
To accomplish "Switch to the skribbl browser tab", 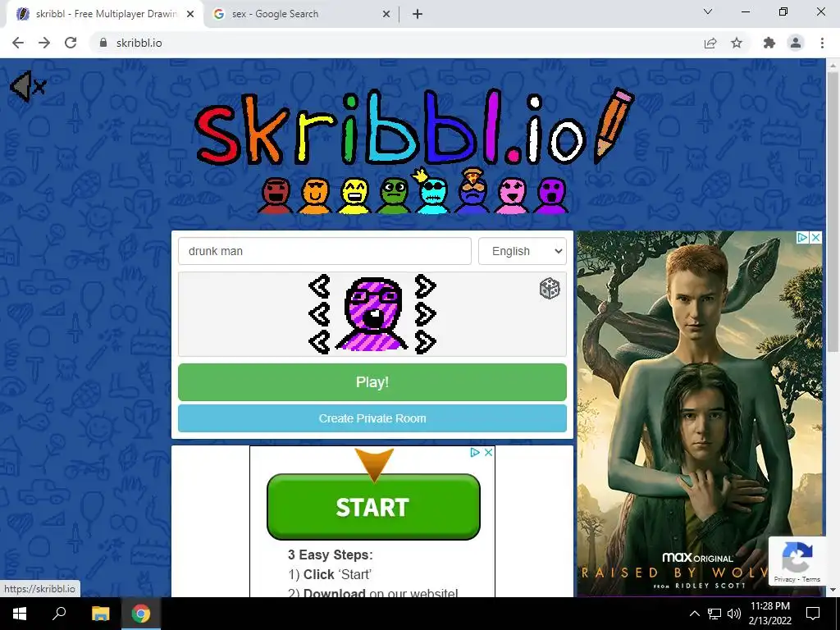I will pos(105,14).
